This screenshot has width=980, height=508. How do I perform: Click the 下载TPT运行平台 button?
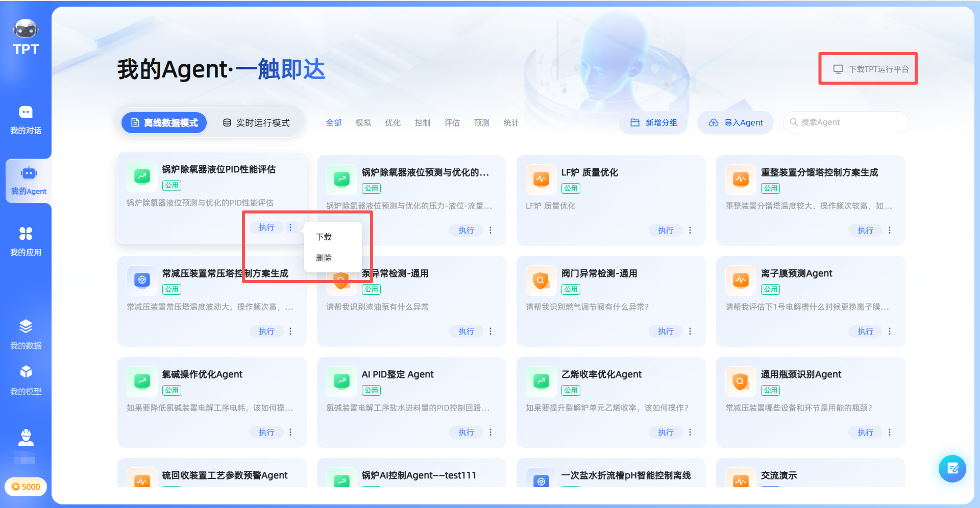[868, 68]
